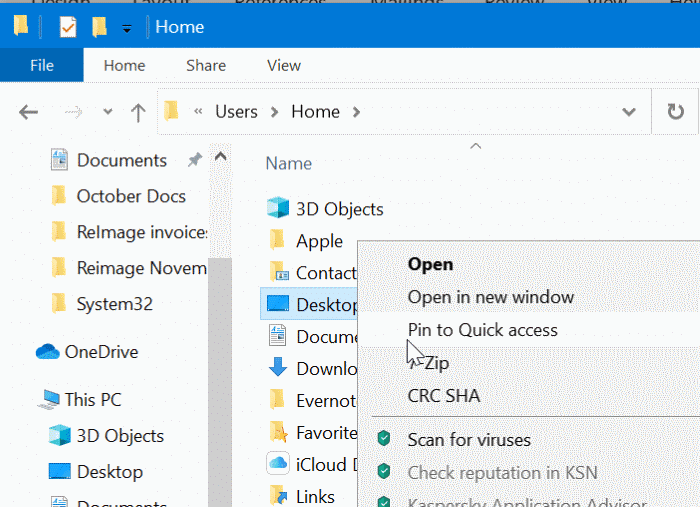
Task: Click the pin icon next to Documents
Action: 195,159
